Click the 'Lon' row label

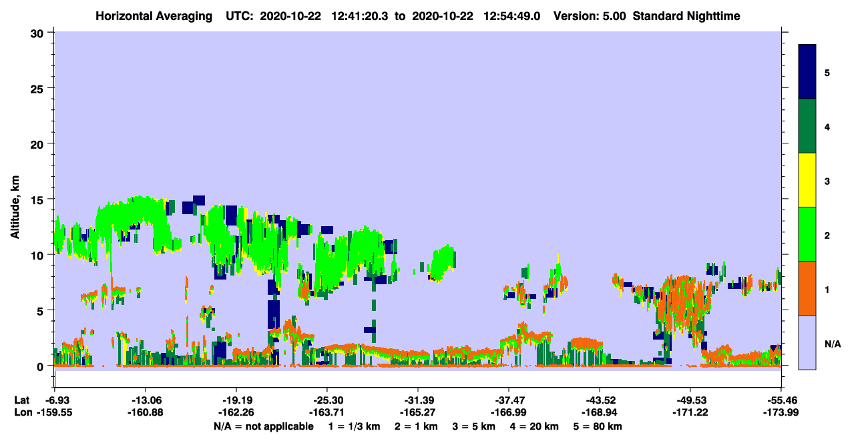click(23, 413)
